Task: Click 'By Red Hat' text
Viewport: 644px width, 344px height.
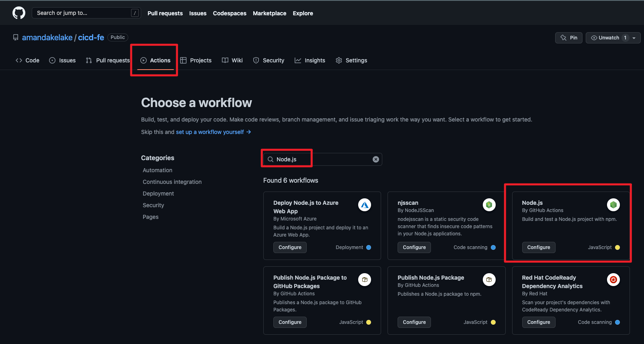Action: (x=535, y=294)
